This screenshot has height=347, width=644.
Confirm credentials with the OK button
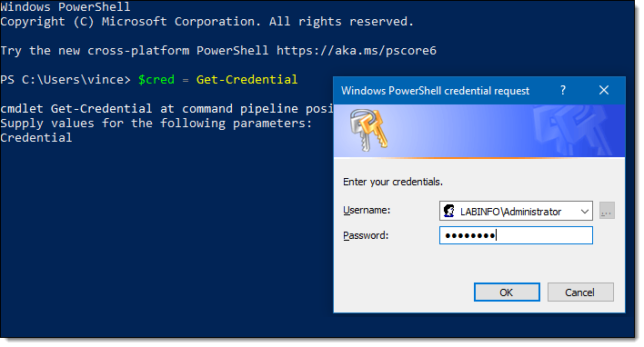507,292
